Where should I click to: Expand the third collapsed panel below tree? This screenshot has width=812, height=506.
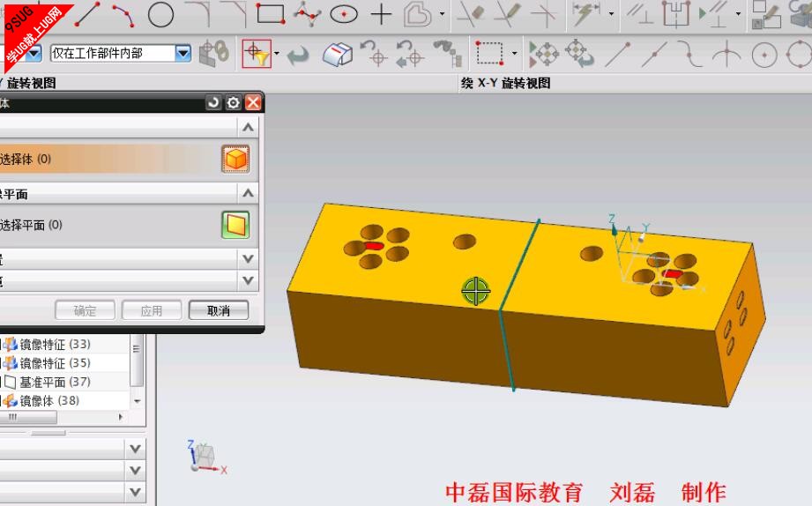point(135,492)
